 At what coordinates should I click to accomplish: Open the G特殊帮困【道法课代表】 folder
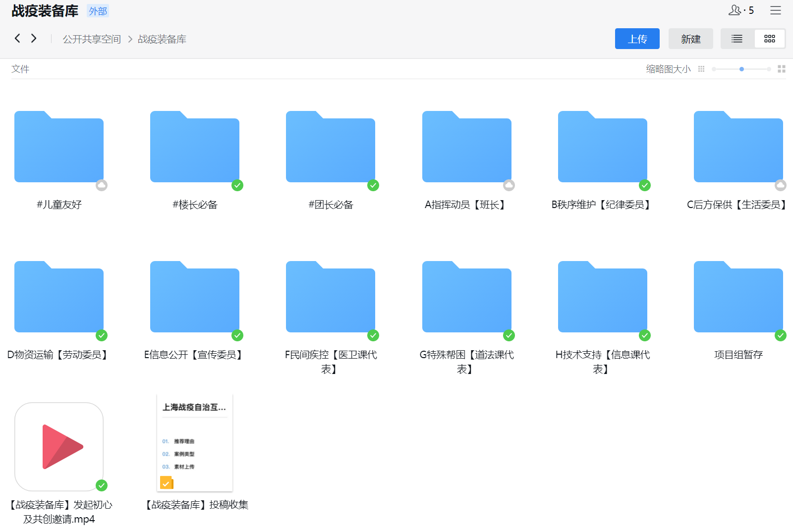(466, 297)
